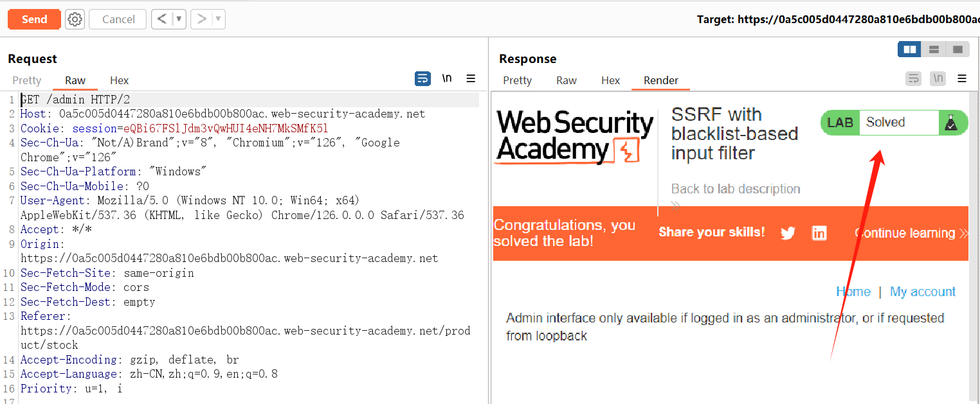Click the Accept-Encoding header line
Viewport: 980px width, 404px height.
tap(129, 360)
